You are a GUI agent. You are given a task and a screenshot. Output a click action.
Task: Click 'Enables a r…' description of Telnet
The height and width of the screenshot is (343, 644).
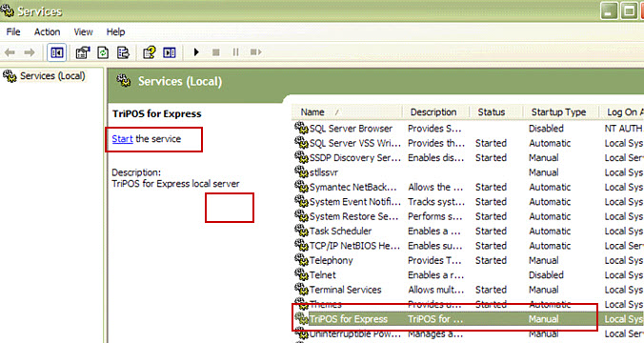click(x=435, y=275)
